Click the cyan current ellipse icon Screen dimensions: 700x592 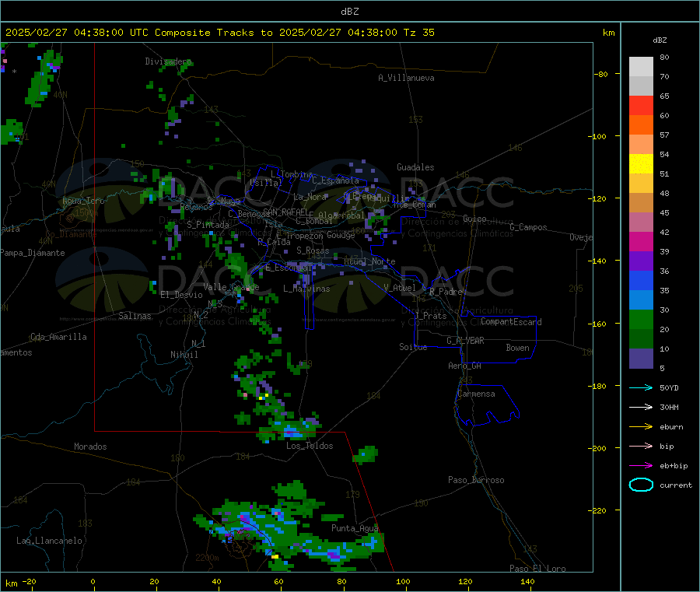tap(641, 485)
